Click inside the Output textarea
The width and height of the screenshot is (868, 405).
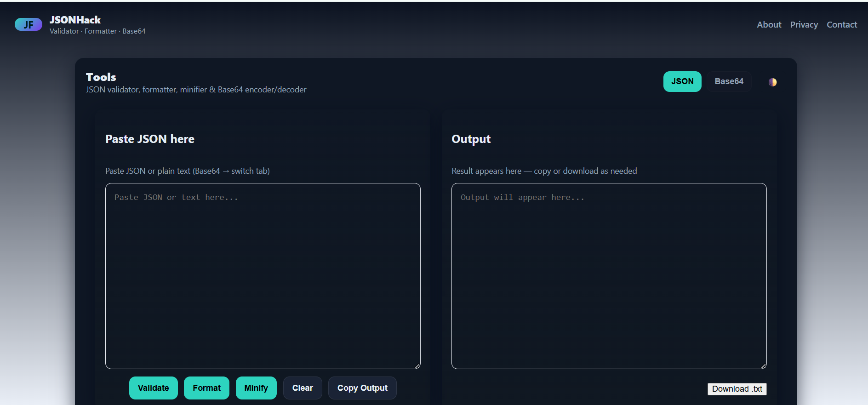click(x=609, y=276)
